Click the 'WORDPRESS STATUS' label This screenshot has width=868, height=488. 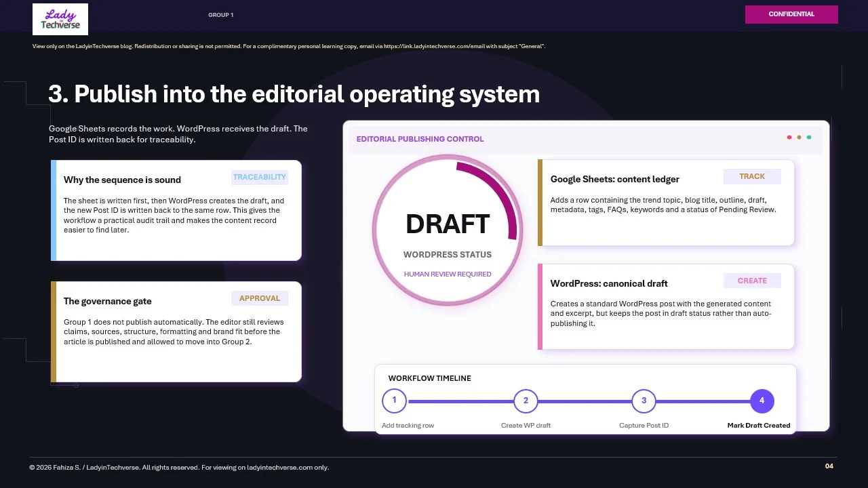pyautogui.click(x=448, y=255)
